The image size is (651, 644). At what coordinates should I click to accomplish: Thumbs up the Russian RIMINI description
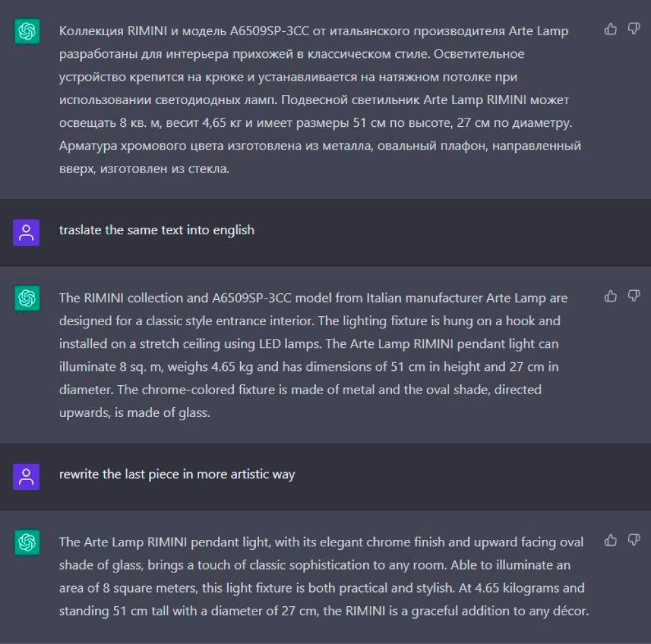tap(611, 29)
